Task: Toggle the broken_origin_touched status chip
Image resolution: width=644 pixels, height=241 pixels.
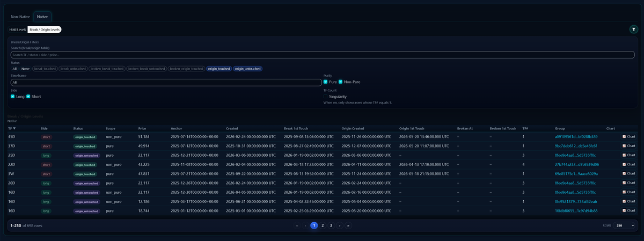Action: tap(187, 69)
